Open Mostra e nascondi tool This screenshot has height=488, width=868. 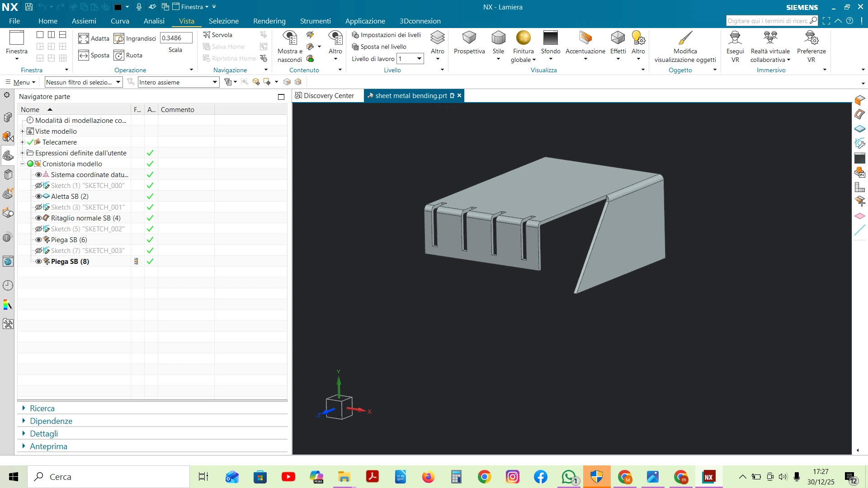tap(290, 38)
